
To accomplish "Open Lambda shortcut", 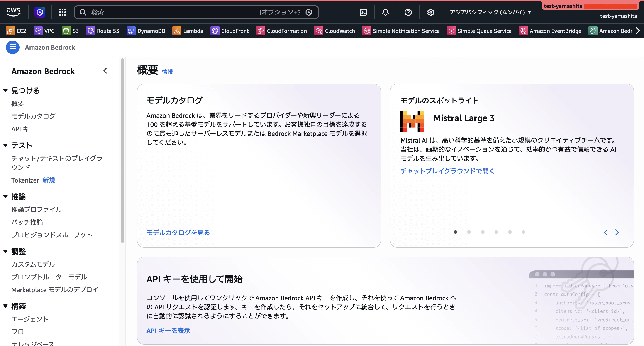I will [188, 31].
